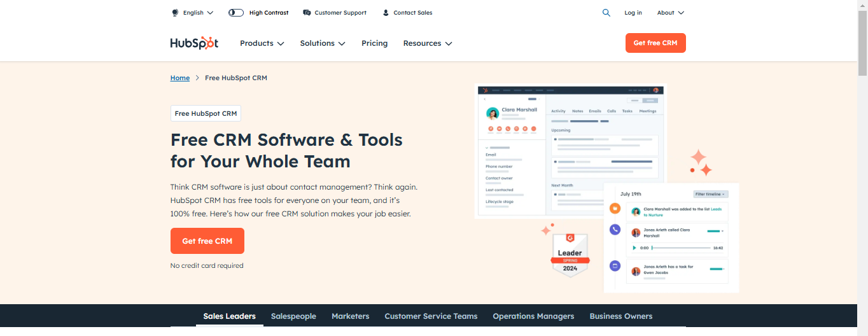868x336 pixels.
Task: Toggle the High Contrast switch
Action: pyautogui.click(x=236, y=13)
